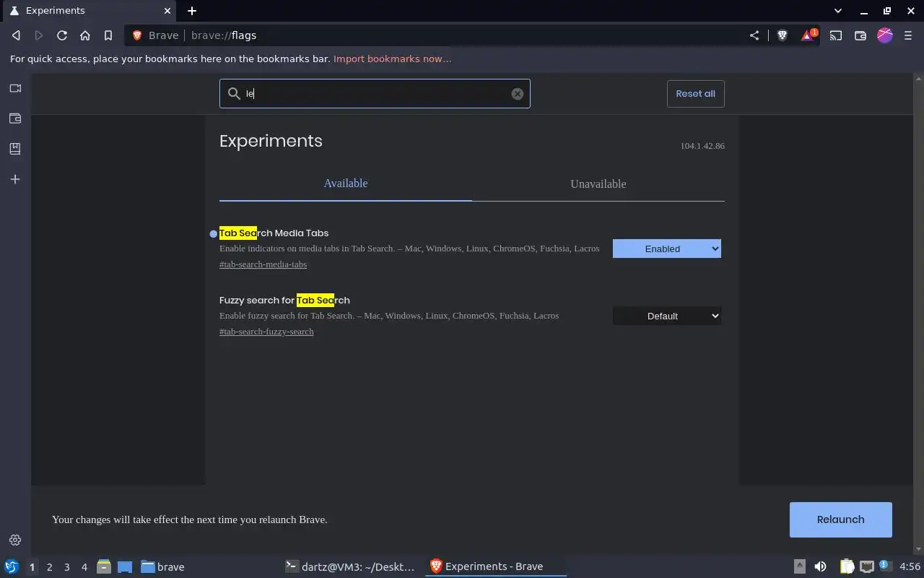Open Fuzzy search Default dropdown
The height and width of the screenshot is (578, 924).
[667, 316]
